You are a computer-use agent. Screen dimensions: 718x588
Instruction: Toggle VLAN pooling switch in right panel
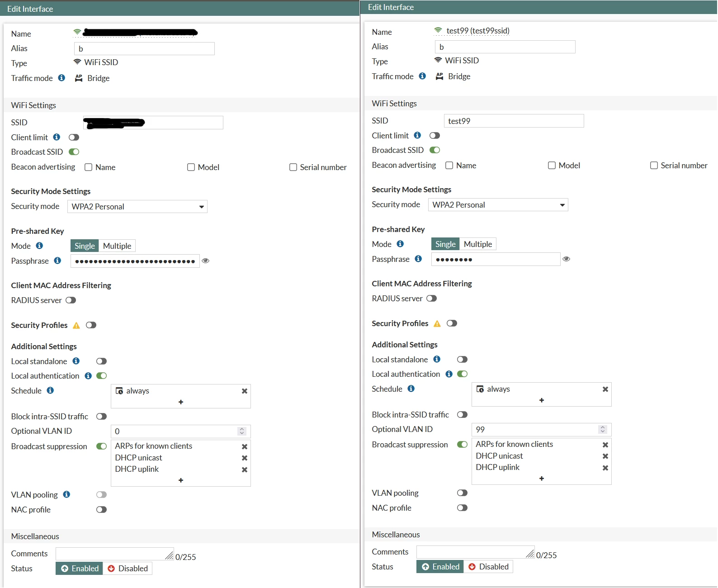(x=463, y=493)
